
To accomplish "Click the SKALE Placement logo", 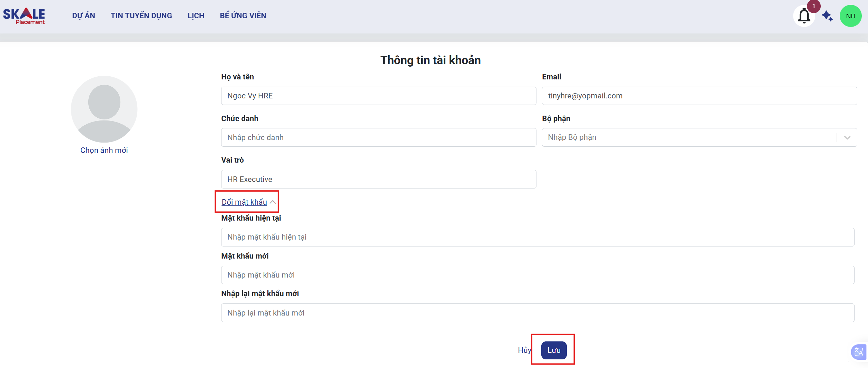I will (x=24, y=16).
